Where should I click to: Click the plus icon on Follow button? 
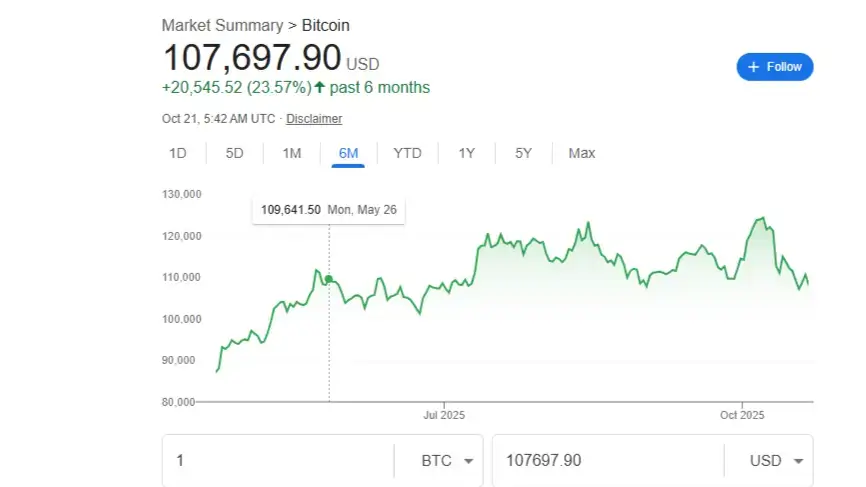coord(754,67)
